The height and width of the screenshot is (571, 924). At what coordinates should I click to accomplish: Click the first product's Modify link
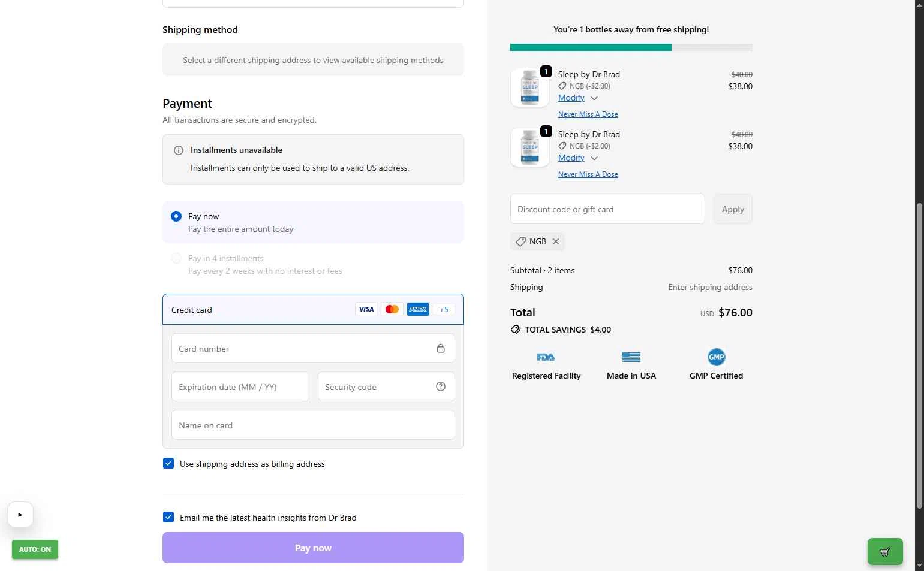(x=571, y=98)
